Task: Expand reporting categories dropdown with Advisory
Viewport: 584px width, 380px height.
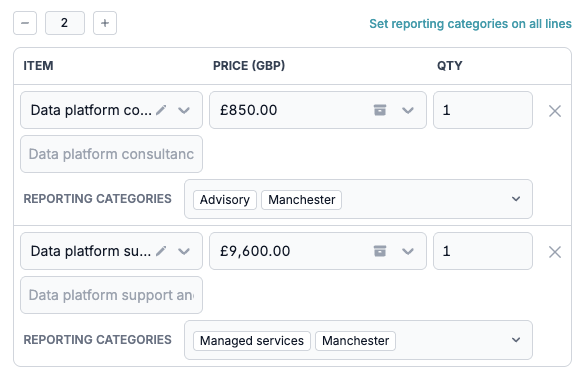Action: (516, 199)
